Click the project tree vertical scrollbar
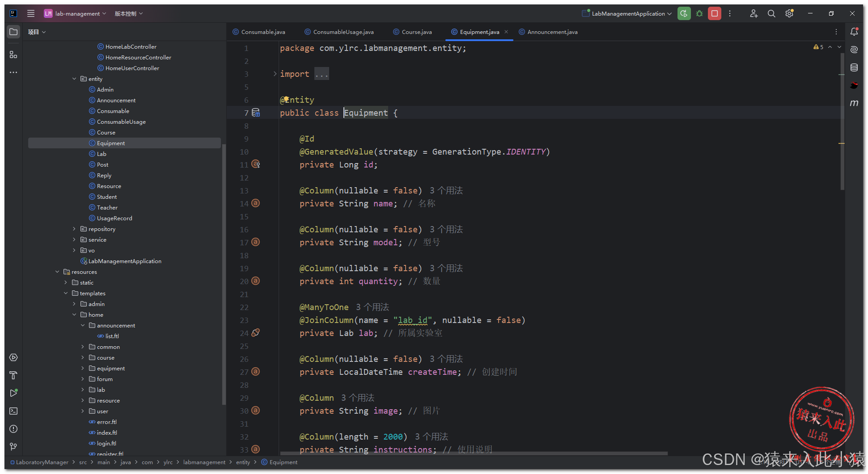 pos(224,275)
